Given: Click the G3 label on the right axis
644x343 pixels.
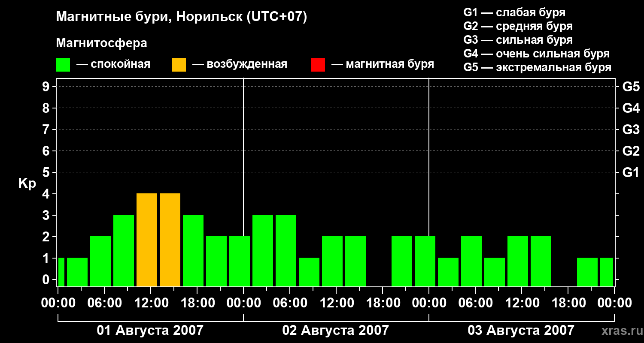Looking at the screenshot, I should pos(631,129).
